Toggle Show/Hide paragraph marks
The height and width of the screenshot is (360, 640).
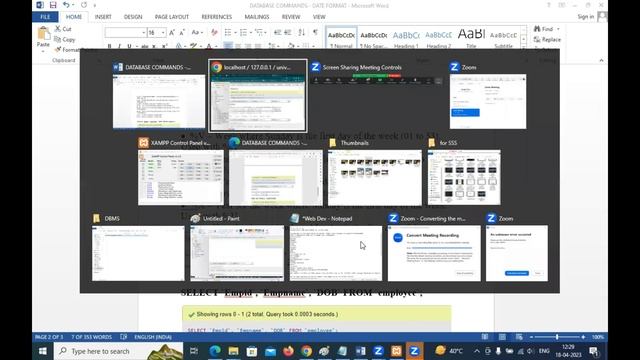(316, 33)
